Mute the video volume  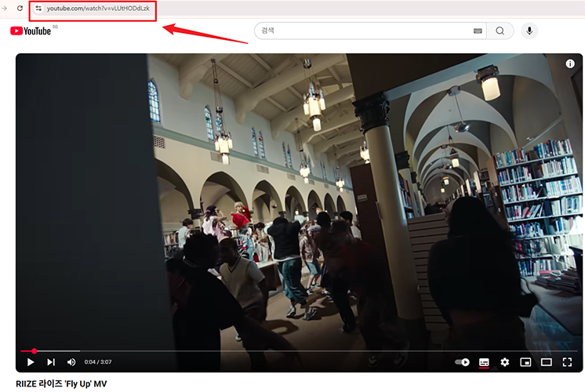pos(71,362)
